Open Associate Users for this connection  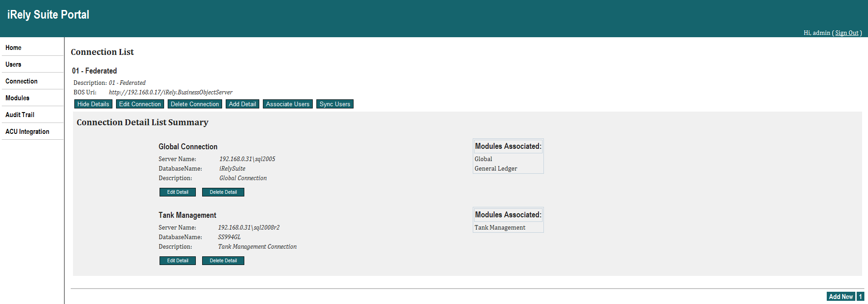tap(287, 104)
